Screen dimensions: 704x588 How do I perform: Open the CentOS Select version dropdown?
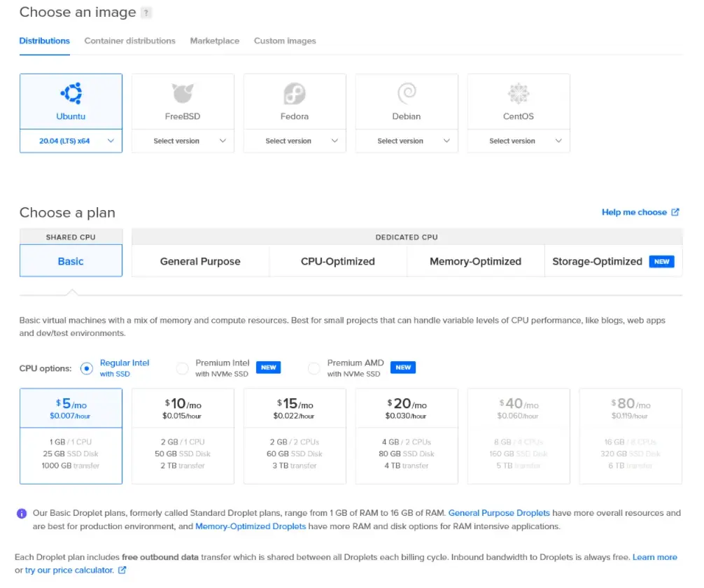519,141
